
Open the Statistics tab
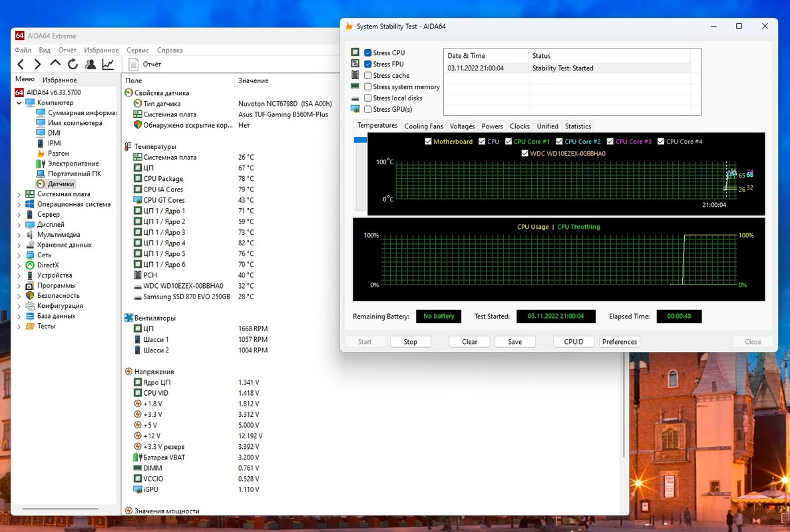click(578, 126)
